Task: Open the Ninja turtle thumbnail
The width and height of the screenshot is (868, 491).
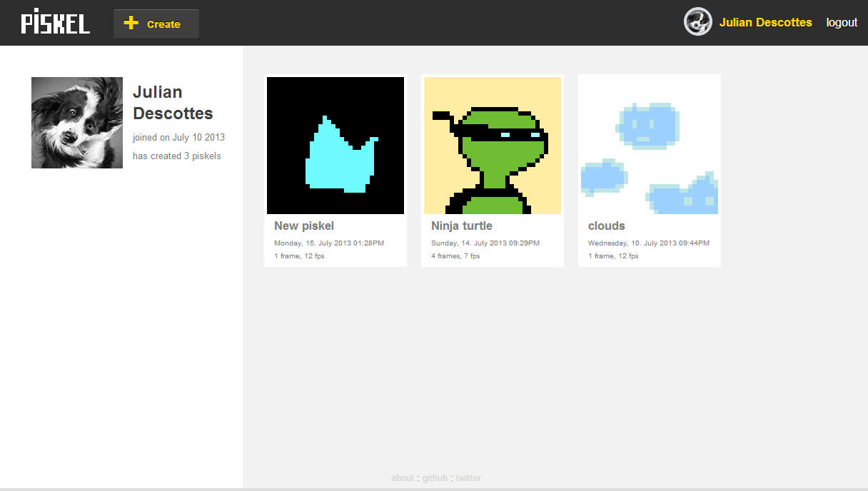Action: (x=493, y=146)
